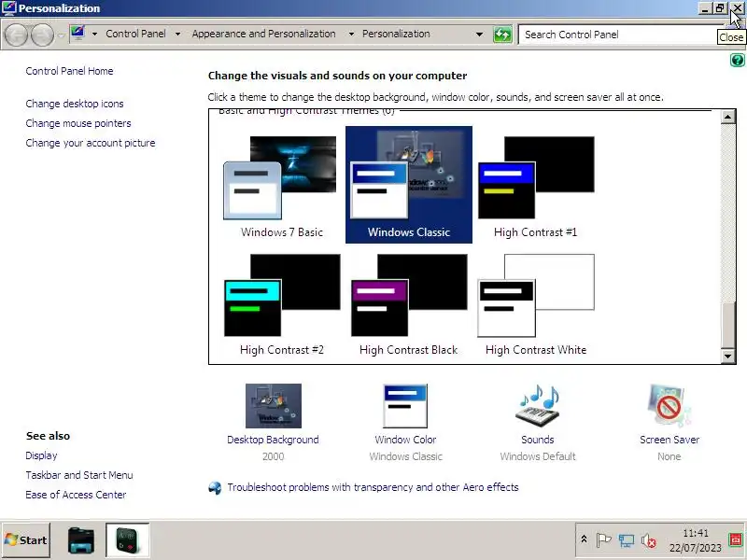The height and width of the screenshot is (560, 747).
Task: Select the Windows Classic theme
Action: [409, 185]
